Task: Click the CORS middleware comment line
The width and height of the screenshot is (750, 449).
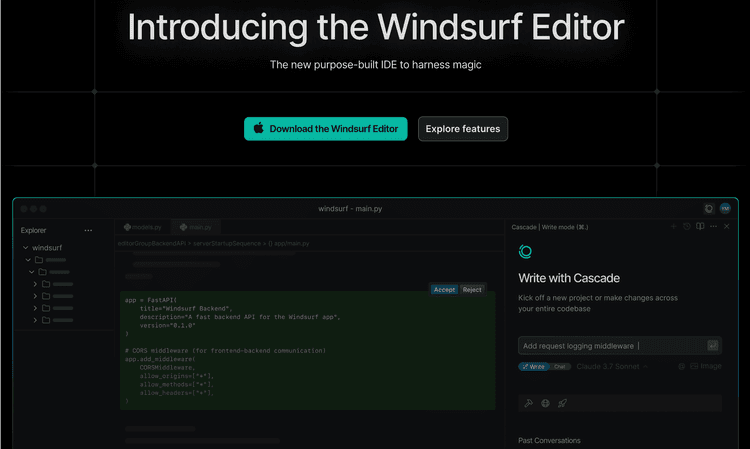Action: tap(225, 351)
